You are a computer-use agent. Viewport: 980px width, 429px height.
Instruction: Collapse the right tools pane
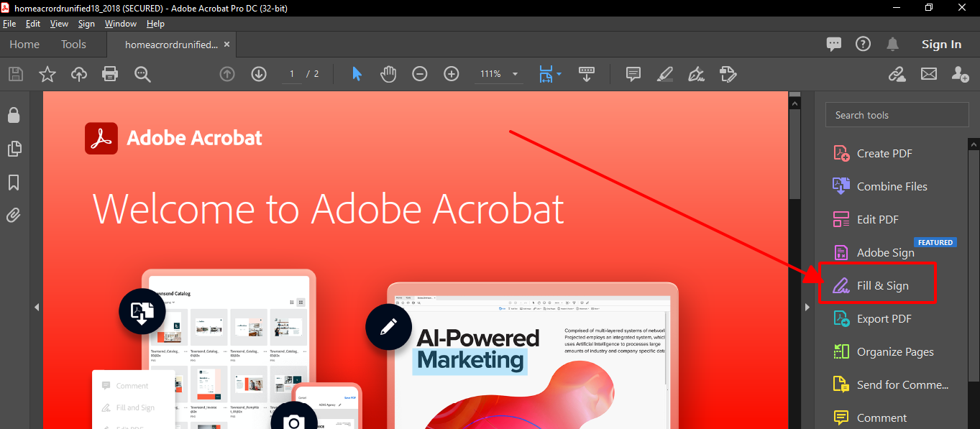click(x=807, y=307)
